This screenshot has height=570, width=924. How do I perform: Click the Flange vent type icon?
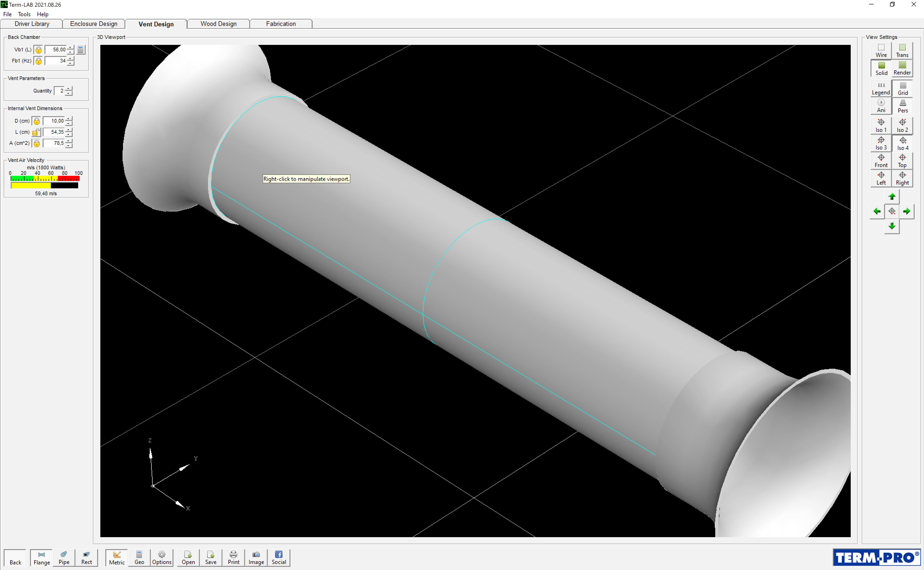pos(41,558)
